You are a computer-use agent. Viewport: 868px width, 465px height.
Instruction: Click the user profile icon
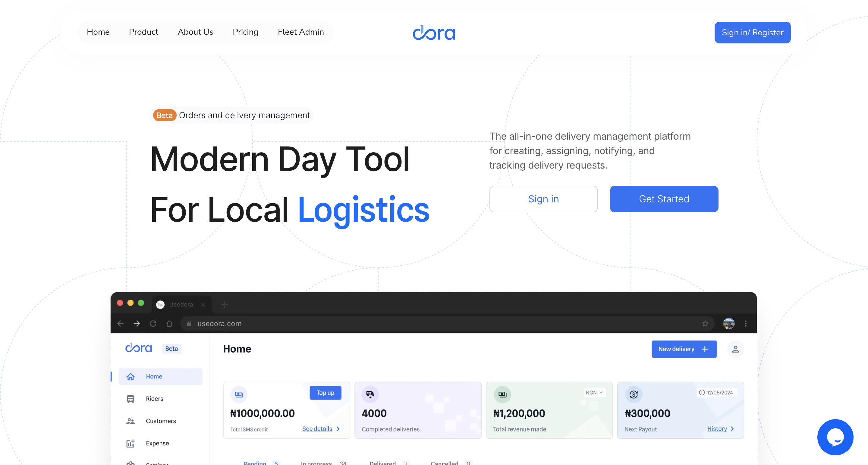735,349
